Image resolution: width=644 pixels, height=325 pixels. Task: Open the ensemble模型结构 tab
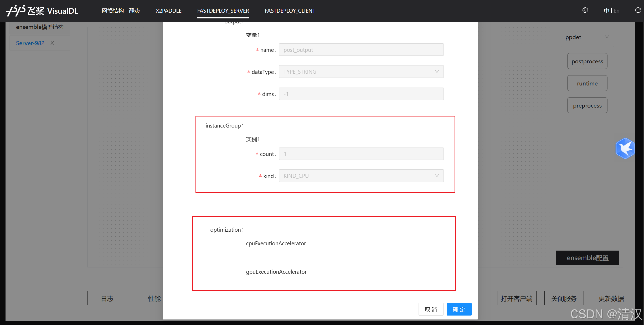click(x=40, y=27)
